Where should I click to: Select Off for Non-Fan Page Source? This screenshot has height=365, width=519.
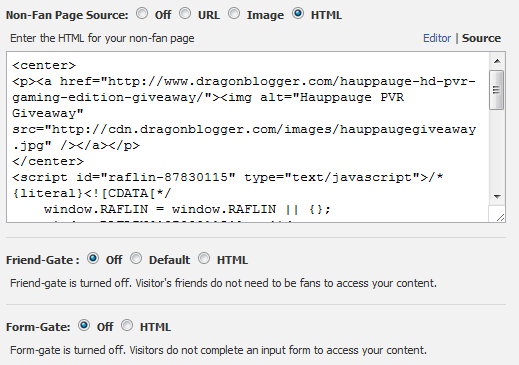pos(142,14)
